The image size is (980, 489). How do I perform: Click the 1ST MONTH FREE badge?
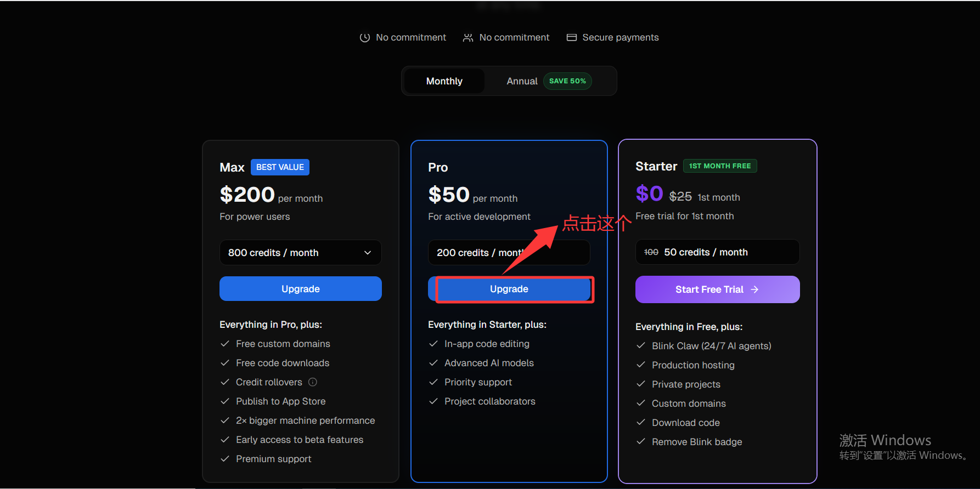click(x=720, y=166)
